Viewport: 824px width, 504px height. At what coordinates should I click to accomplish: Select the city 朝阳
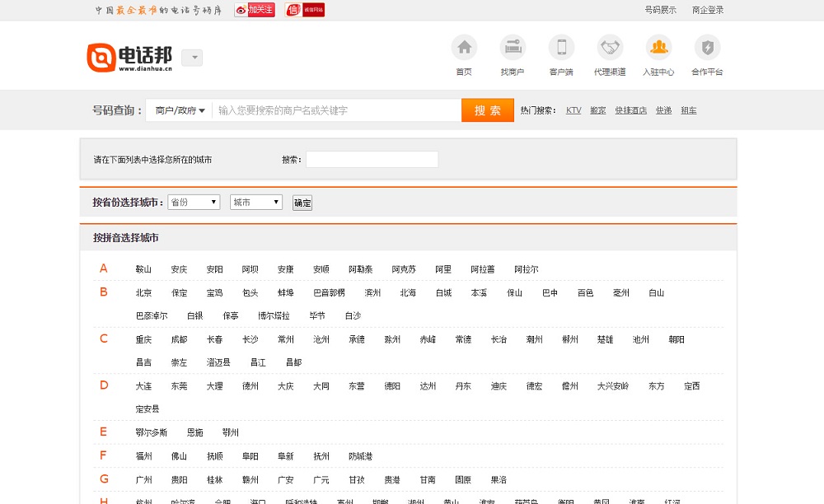pos(677,339)
